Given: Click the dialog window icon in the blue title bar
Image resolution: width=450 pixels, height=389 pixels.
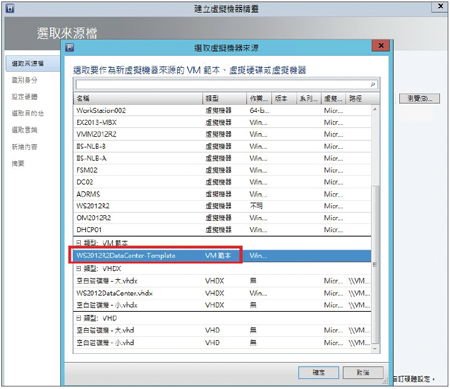Looking at the screenshot, I should coord(70,48).
